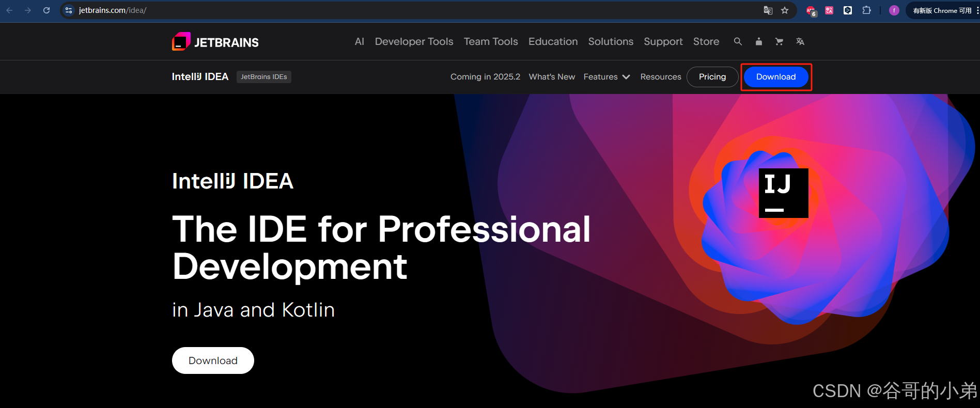This screenshot has height=408, width=980.
Task: Open the Adblock Plus extension icon
Action: point(811,11)
